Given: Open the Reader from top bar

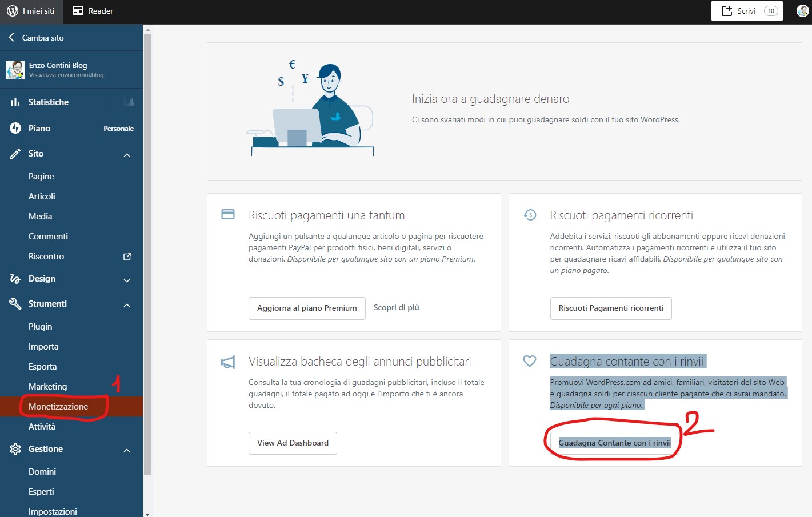Looking at the screenshot, I should 93,11.
